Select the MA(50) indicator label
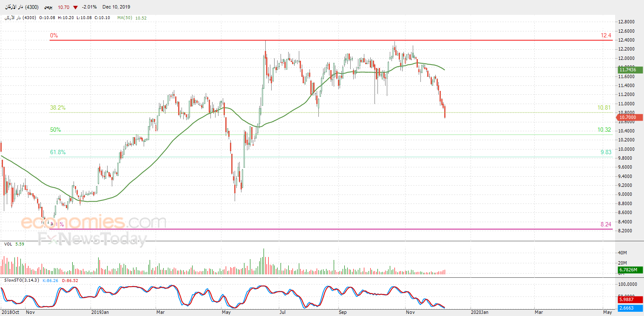This screenshot has width=644, height=316. 125,18
